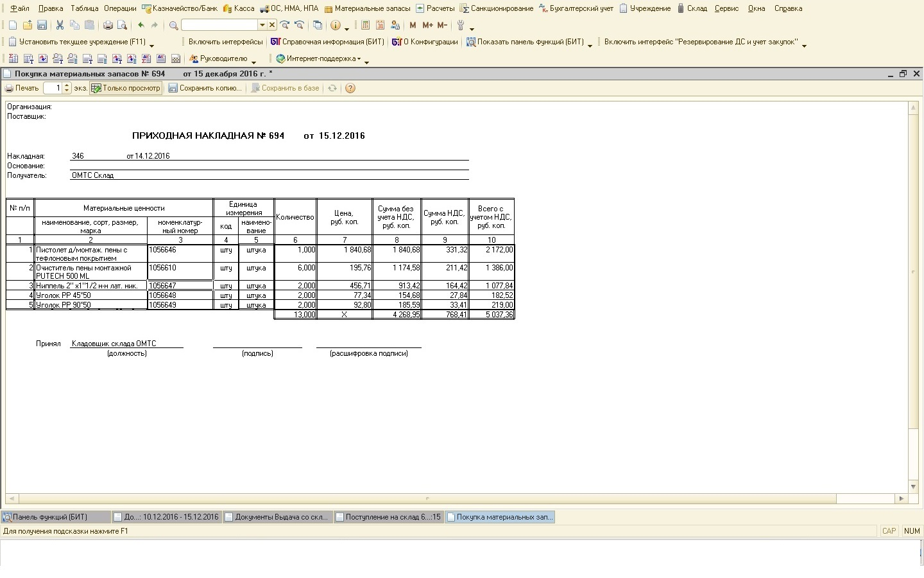Click the question mark help icon in document toolbar
924x578 pixels.
[x=350, y=88]
